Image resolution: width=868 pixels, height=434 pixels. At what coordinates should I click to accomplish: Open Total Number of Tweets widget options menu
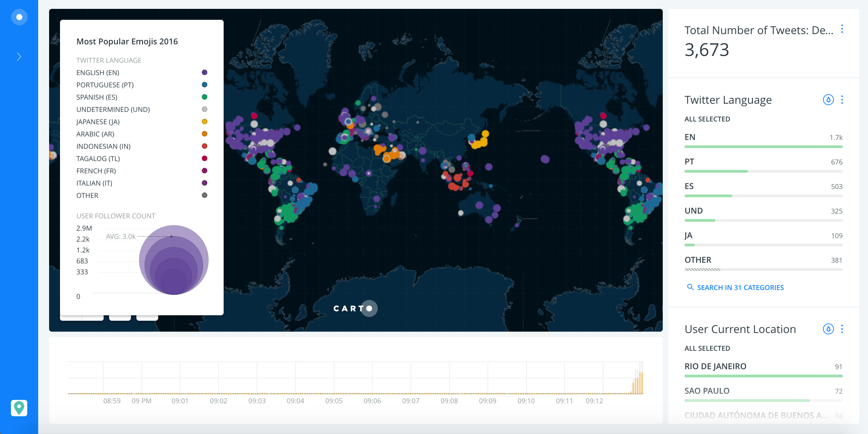coord(842,29)
